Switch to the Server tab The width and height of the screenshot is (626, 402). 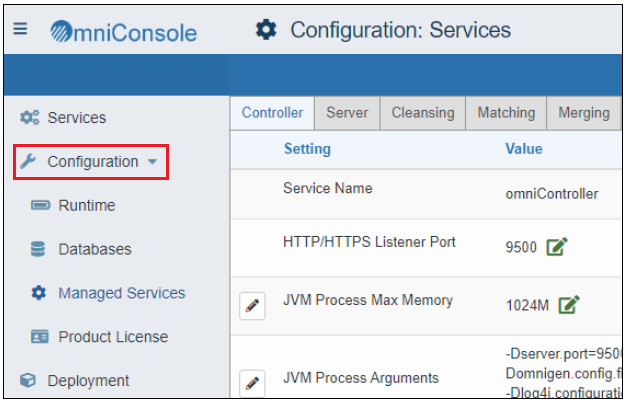click(347, 113)
